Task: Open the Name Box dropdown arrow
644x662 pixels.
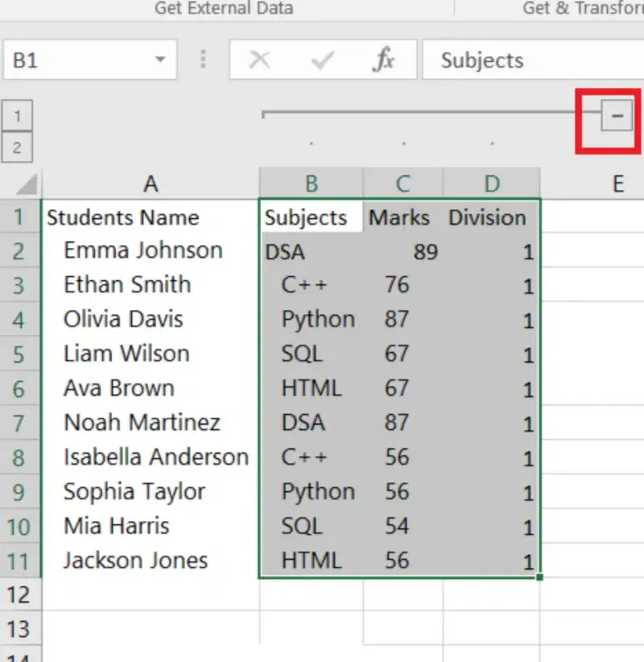Action: click(x=160, y=60)
